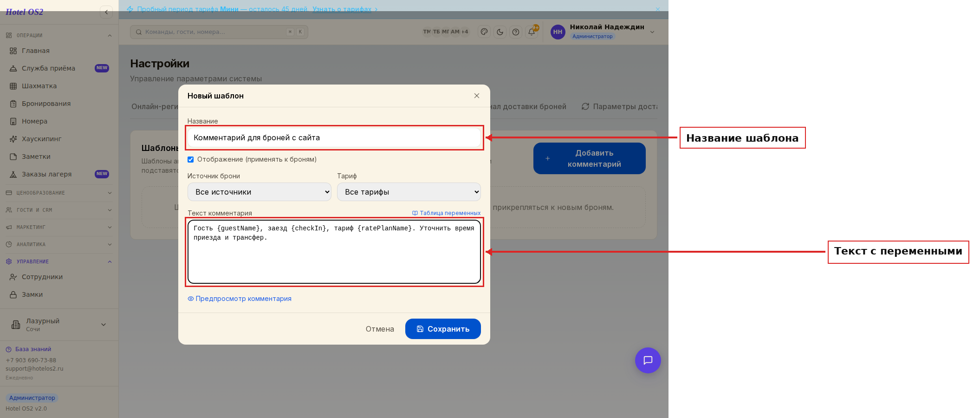The height and width of the screenshot is (418, 980).
Task: Focus the Команды, гости, номера search box
Action: coord(219,32)
